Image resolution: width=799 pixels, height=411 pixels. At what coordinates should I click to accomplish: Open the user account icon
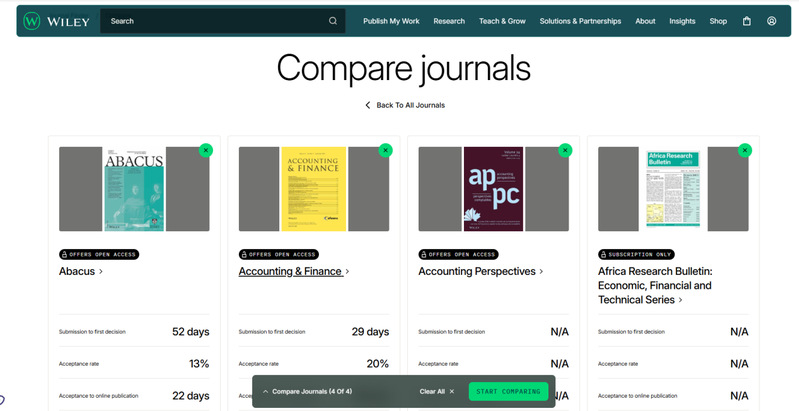coord(772,21)
